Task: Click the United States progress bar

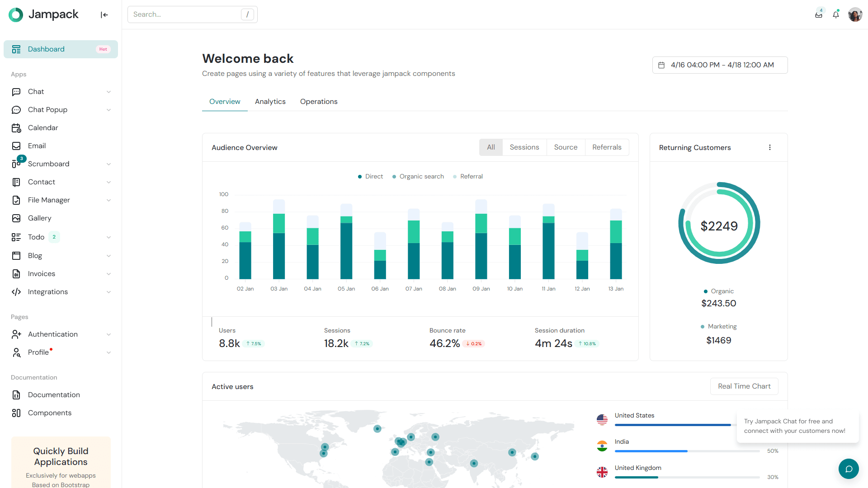Action: [x=673, y=425]
